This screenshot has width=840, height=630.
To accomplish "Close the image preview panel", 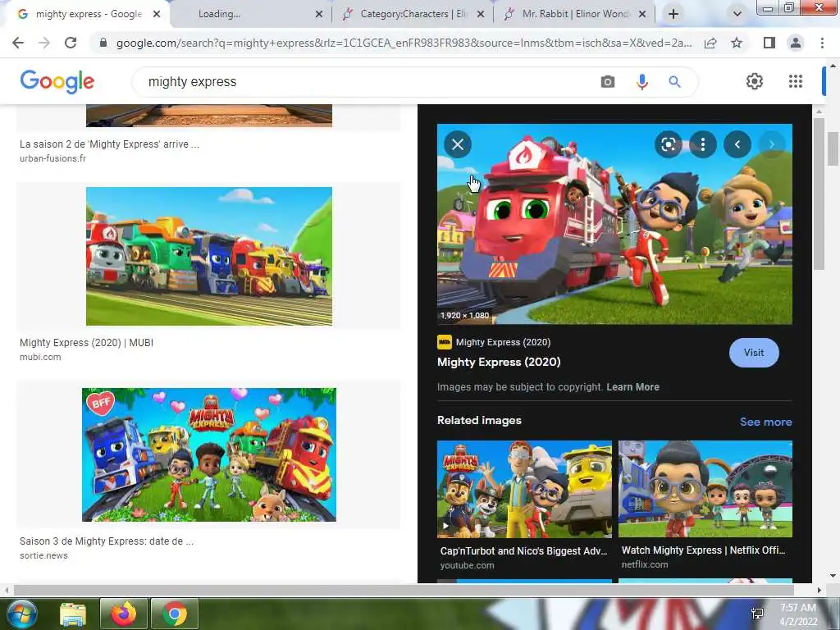I will tap(458, 144).
